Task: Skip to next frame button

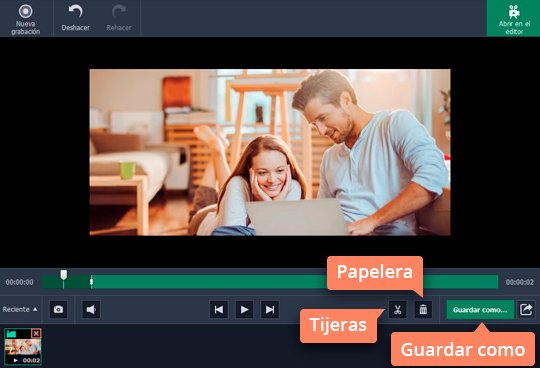Action: (x=270, y=309)
